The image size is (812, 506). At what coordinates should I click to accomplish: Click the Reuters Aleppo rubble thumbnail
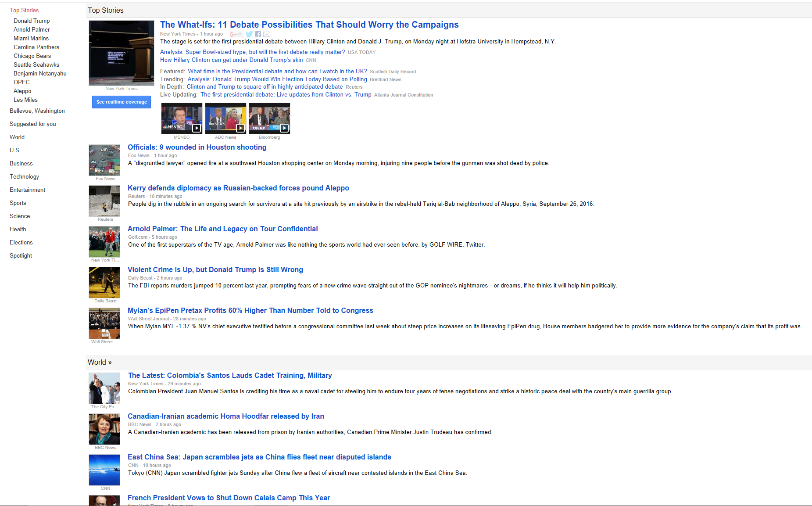click(x=104, y=201)
